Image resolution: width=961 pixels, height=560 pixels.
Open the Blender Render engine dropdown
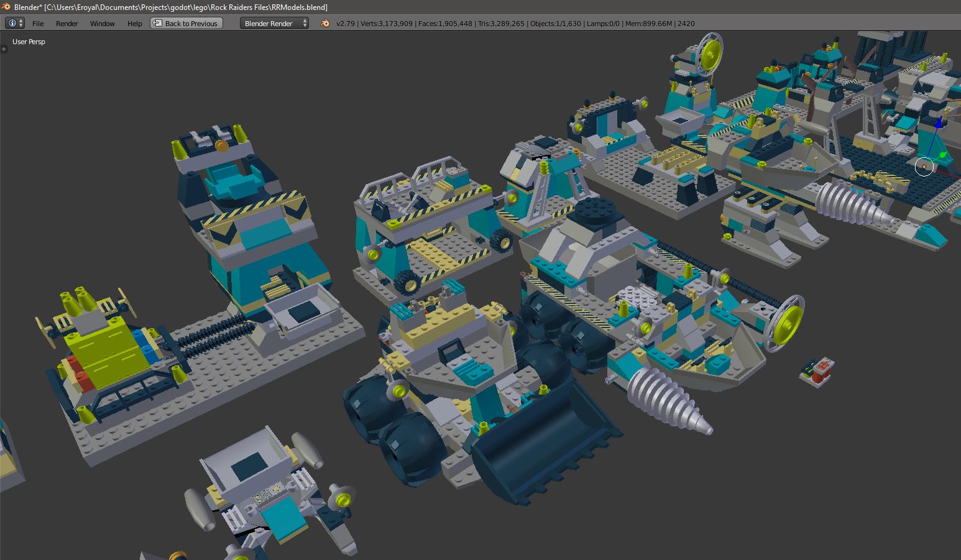(x=274, y=24)
